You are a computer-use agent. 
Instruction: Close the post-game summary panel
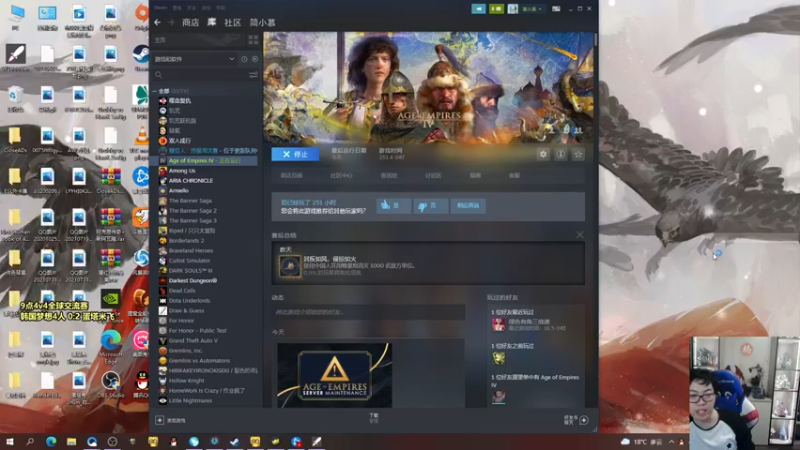pos(580,235)
